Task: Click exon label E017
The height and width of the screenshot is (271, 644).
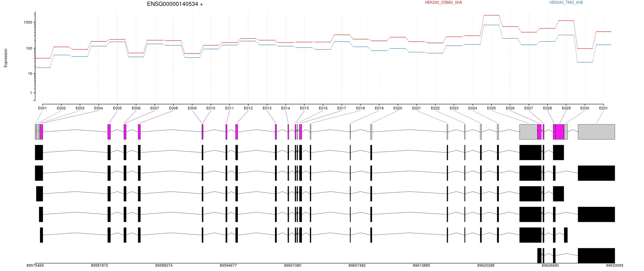Action: click(x=342, y=108)
